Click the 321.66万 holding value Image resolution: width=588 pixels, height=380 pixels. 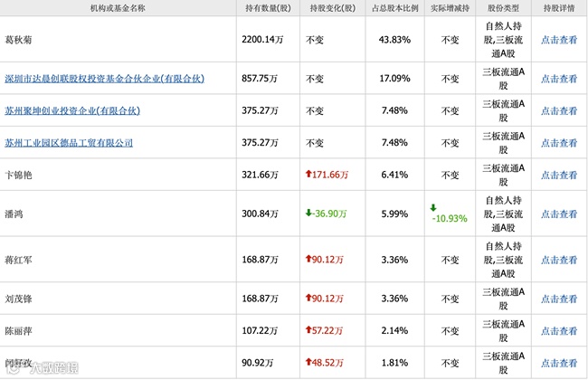click(260, 175)
